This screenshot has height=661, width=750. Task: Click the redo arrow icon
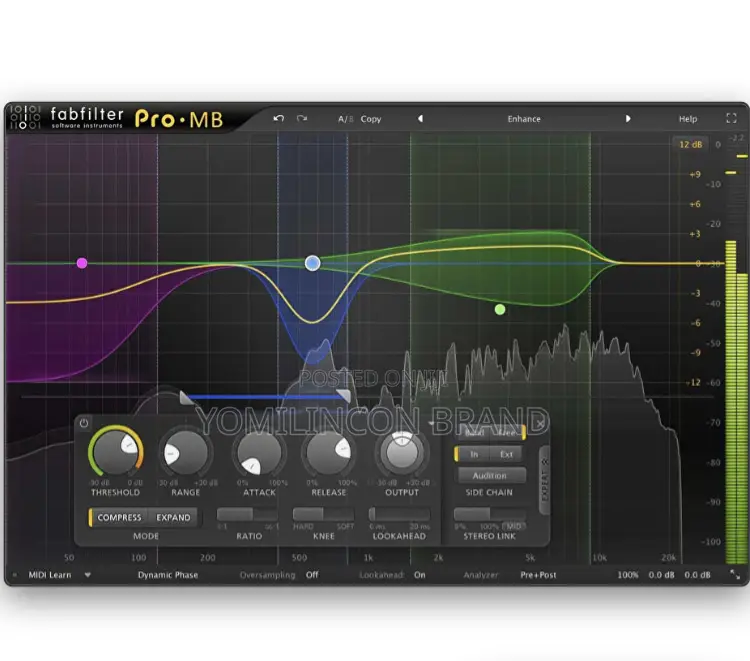point(301,119)
